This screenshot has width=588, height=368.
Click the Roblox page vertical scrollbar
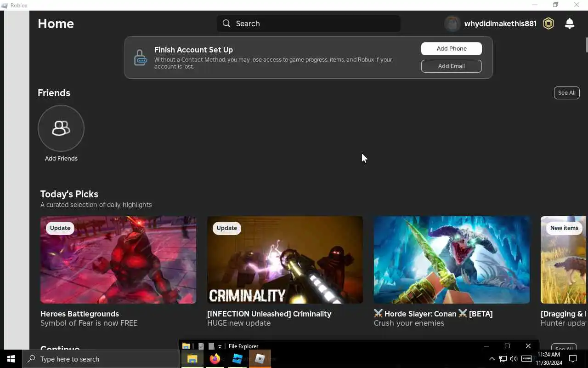(587, 45)
